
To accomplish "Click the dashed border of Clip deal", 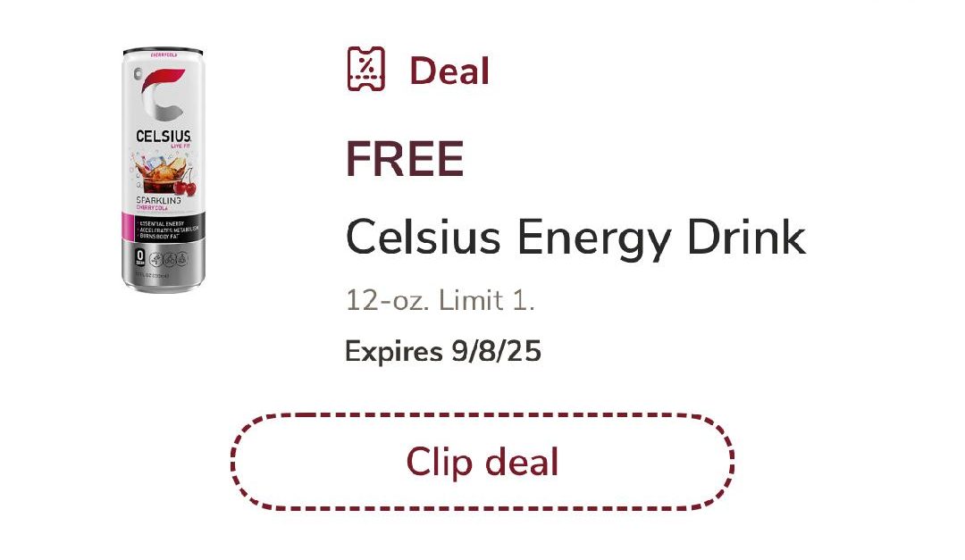I will coord(482,414).
